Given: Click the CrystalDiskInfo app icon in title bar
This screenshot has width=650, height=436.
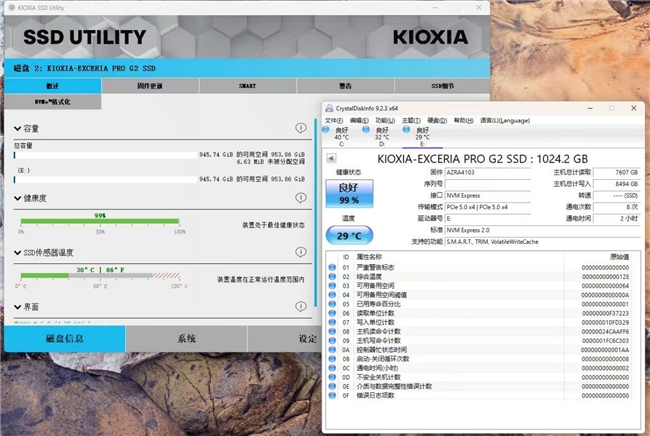Looking at the screenshot, I should (x=329, y=108).
